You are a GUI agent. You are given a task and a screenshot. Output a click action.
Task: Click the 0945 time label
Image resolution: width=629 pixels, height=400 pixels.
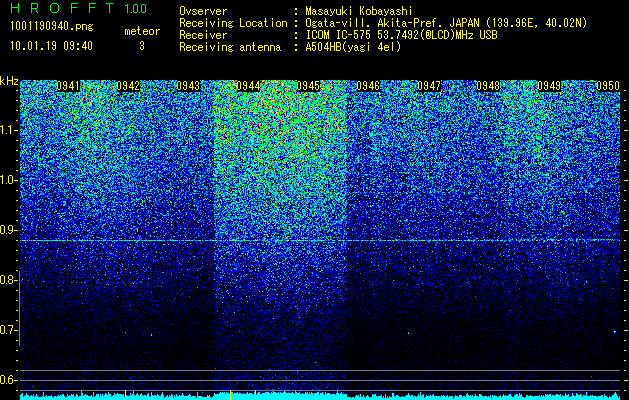pyautogui.click(x=308, y=86)
